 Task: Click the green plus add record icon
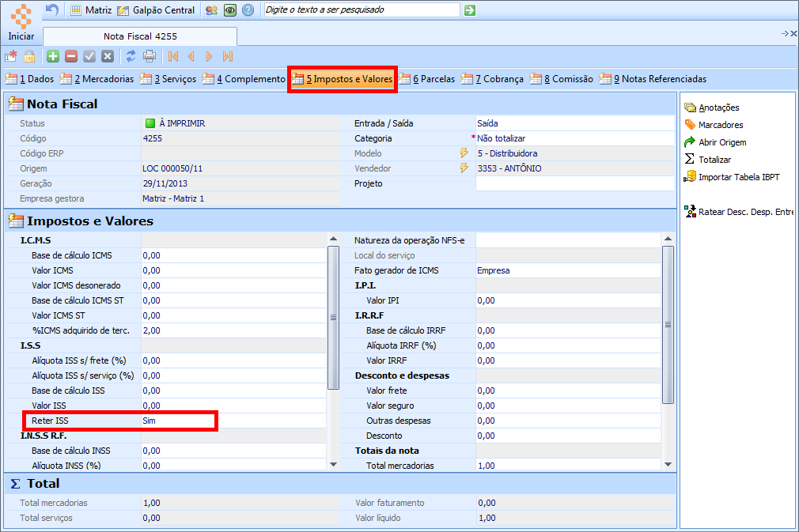pos(52,56)
